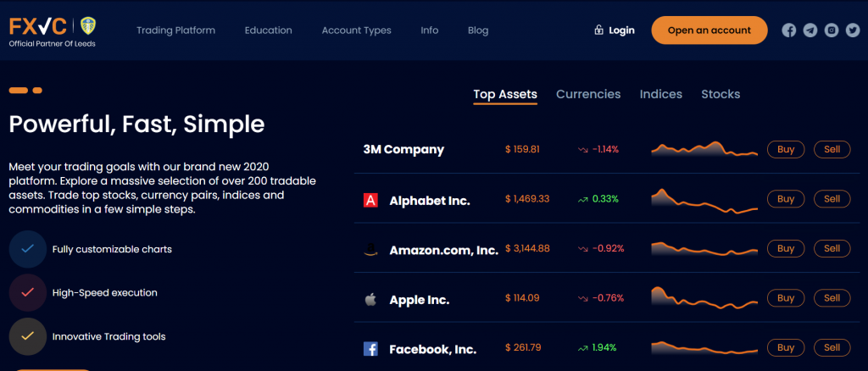
Task: Click the Facebook, Inc. logo icon
Action: pyautogui.click(x=370, y=349)
